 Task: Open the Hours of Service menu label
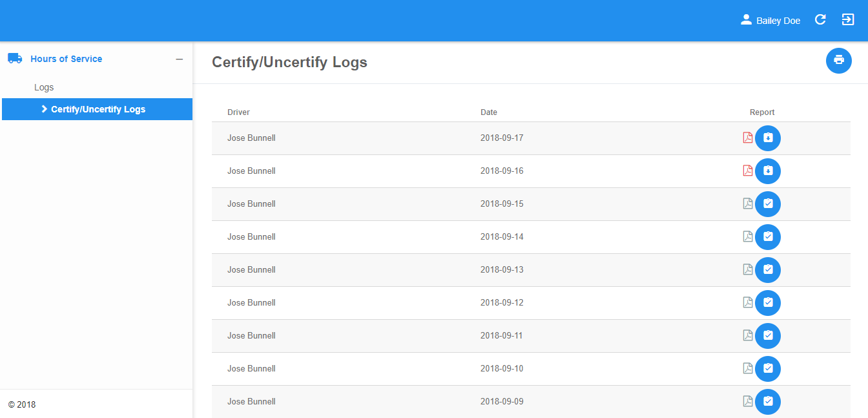point(67,59)
